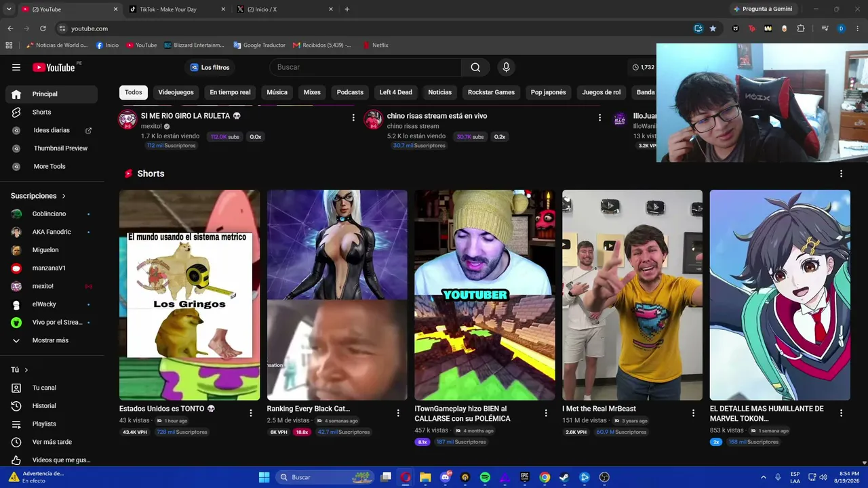868x488 pixels.
Task: Expand the Suscripciones section chevron
Action: pos(64,196)
